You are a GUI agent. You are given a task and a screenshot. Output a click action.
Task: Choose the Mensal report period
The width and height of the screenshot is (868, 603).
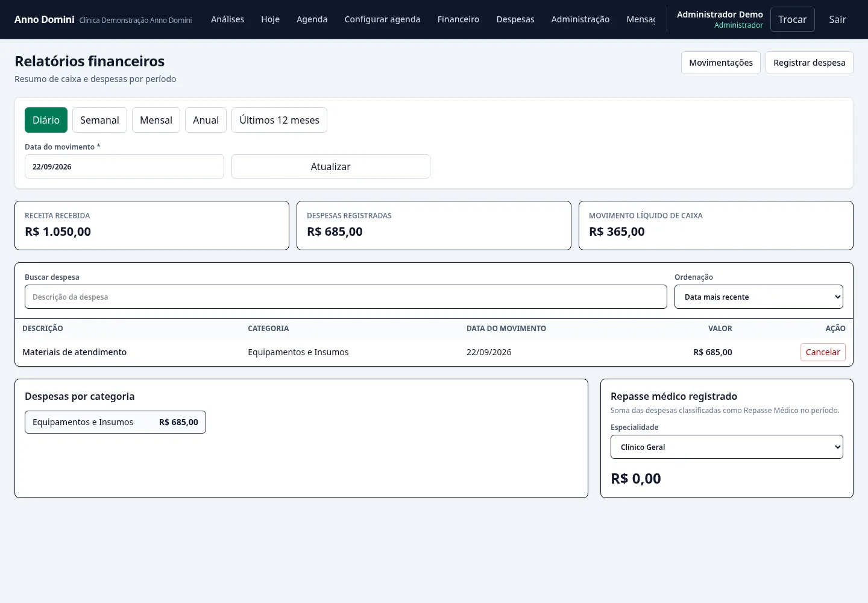[x=156, y=120]
